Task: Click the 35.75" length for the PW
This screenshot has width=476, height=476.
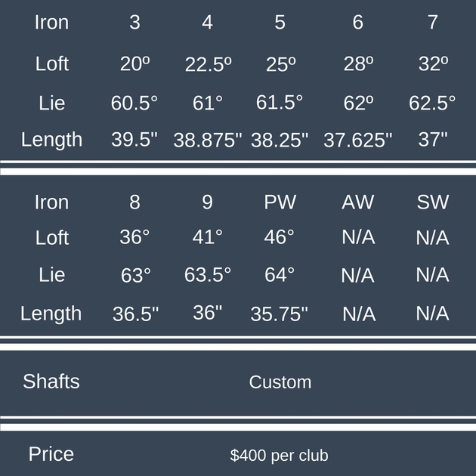Action: pyautogui.click(x=280, y=314)
